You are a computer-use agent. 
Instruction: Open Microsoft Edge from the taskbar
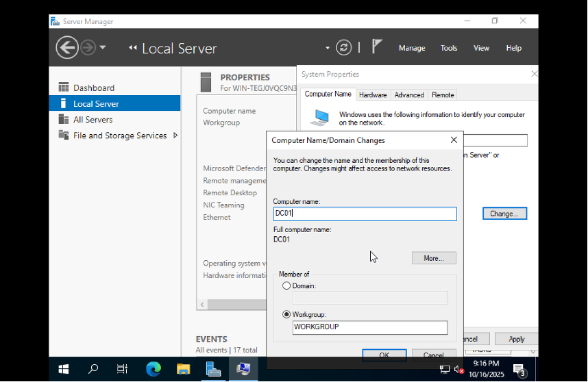pyautogui.click(x=153, y=369)
